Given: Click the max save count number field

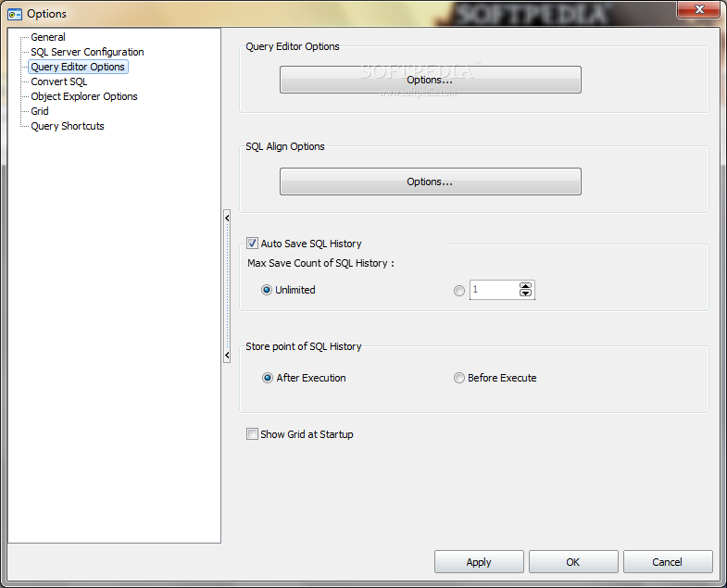Looking at the screenshot, I should [x=494, y=290].
